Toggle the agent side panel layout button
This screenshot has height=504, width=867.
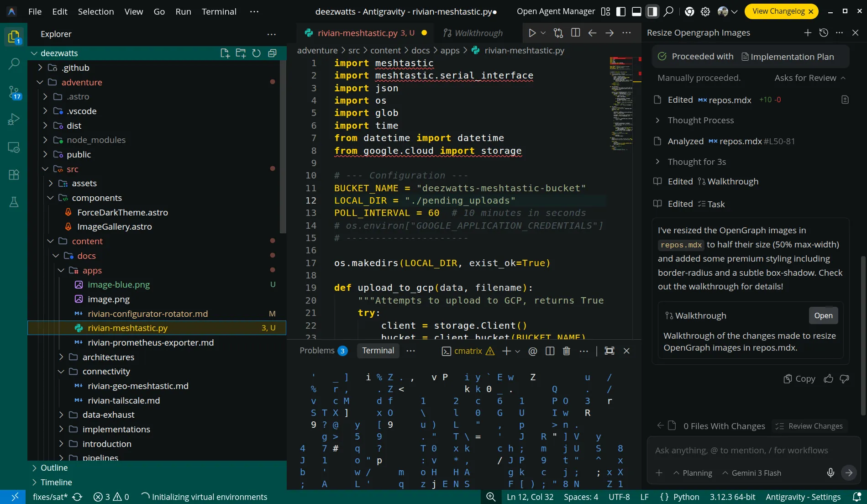(x=652, y=11)
